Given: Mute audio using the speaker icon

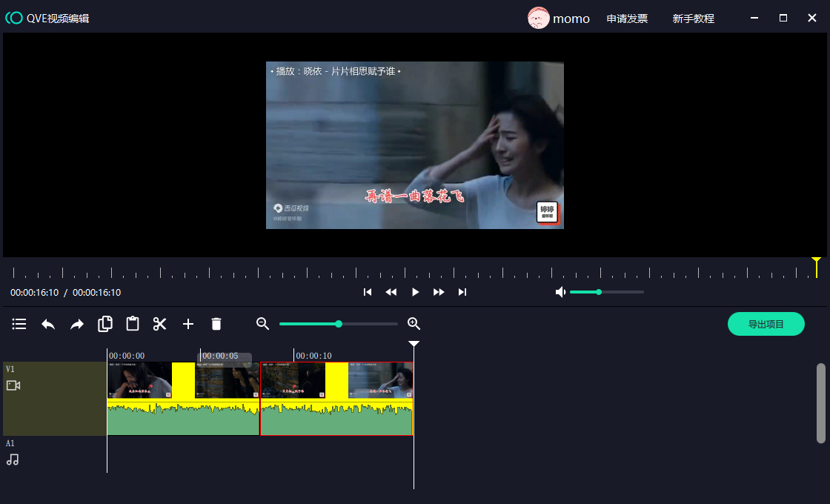Looking at the screenshot, I should [x=561, y=292].
